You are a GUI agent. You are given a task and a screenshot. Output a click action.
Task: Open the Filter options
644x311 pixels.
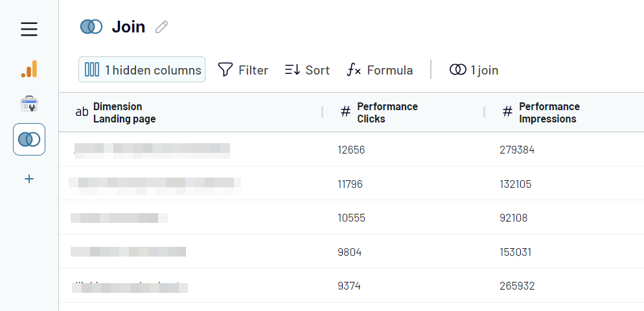(243, 70)
